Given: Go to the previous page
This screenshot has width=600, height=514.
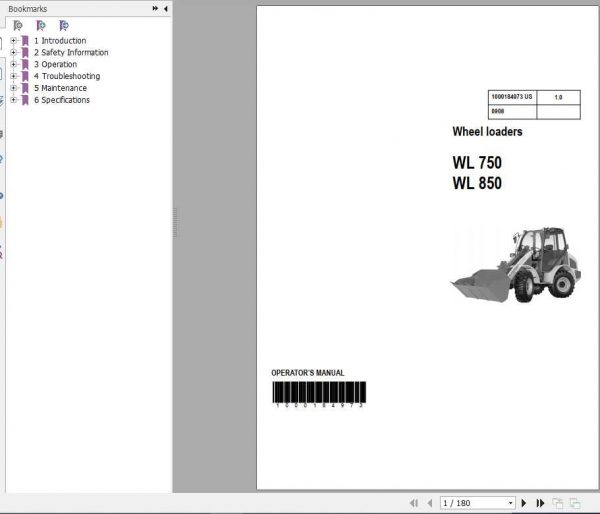Looking at the screenshot, I should 430,503.
